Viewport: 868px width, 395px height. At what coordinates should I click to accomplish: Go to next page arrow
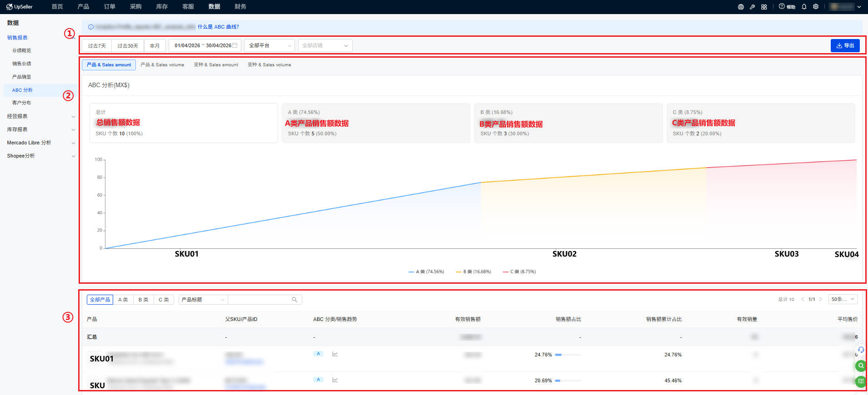point(820,299)
